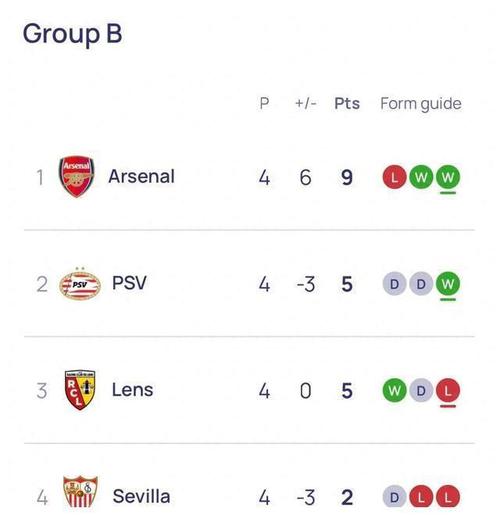Click the Form guide column header
The height and width of the screenshot is (515, 500).
421,104
